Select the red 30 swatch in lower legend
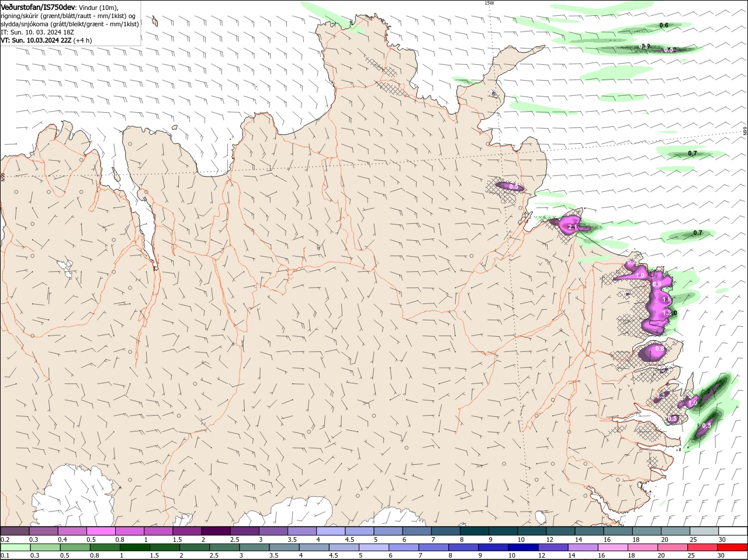 coord(733,547)
